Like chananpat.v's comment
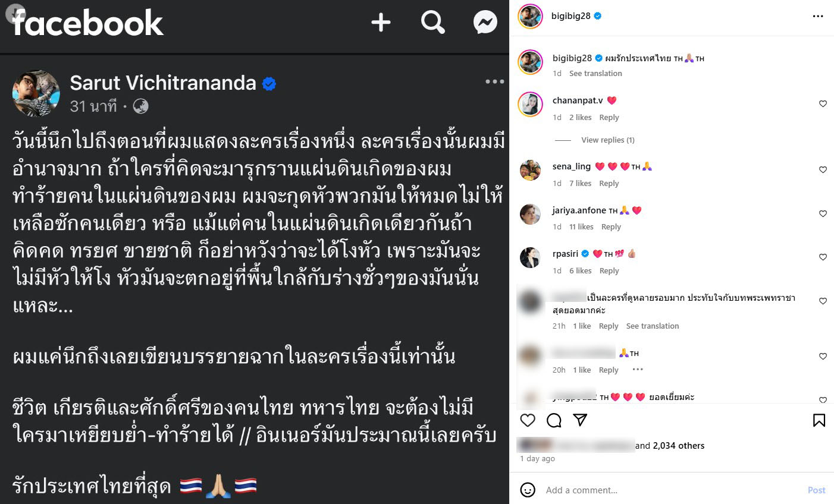This screenshot has height=504, width=834. click(823, 104)
